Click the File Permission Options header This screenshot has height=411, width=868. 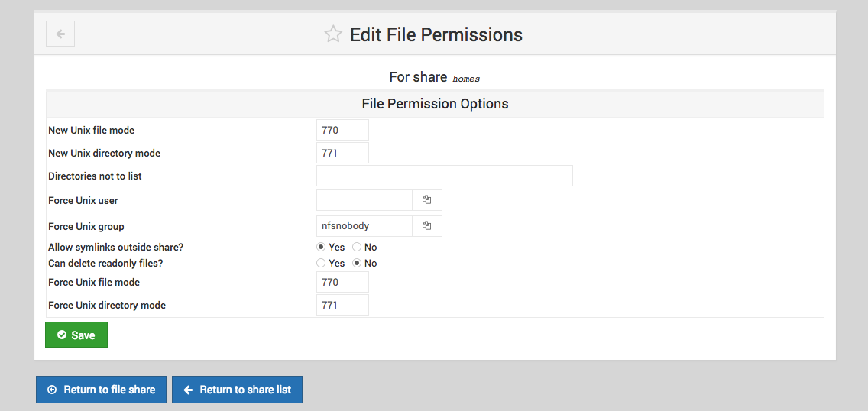[x=435, y=103]
